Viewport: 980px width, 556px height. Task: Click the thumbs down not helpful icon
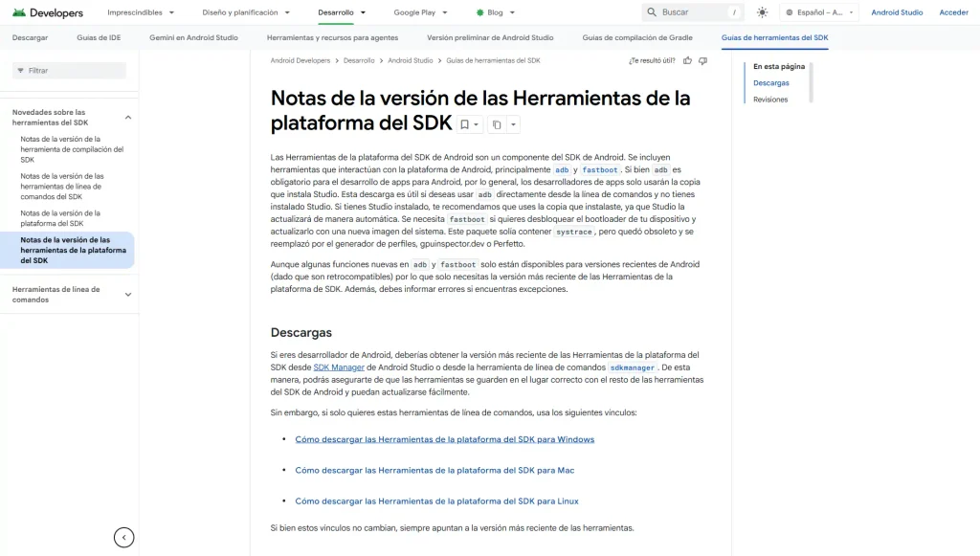pyautogui.click(x=703, y=60)
